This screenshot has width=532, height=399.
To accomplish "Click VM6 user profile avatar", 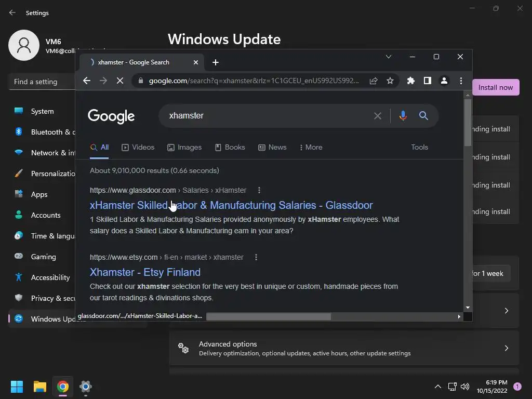I will tap(24, 45).
